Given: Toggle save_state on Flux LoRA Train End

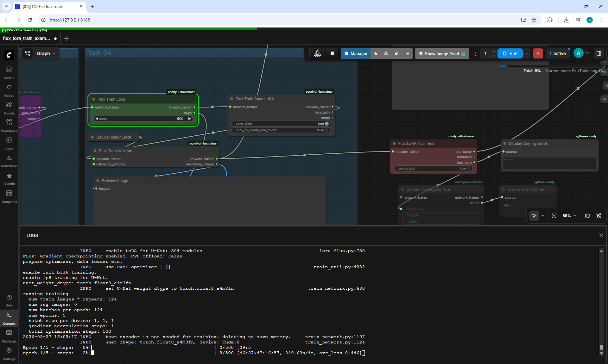Looking at the screenshot, I should click(x=433, y=169).
